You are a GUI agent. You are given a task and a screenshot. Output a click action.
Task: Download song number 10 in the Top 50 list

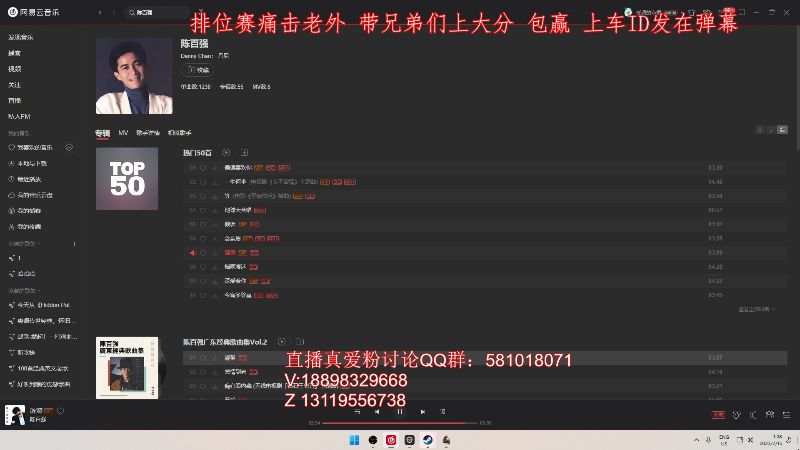click(215, 295)
